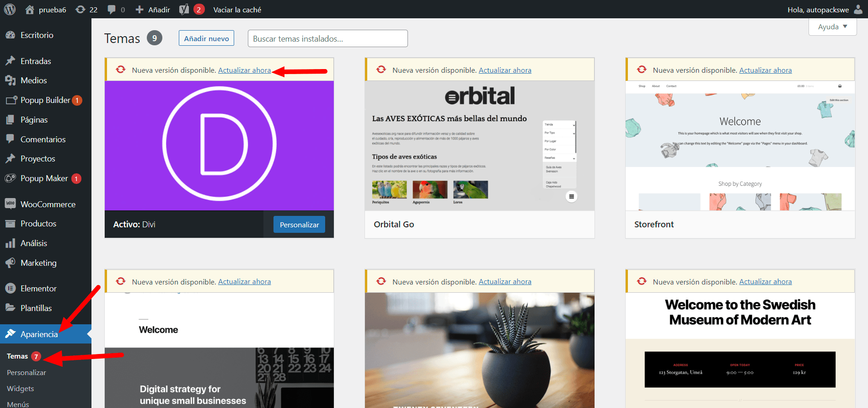Open the updates icon showing 22

click(x=80, y=10)
